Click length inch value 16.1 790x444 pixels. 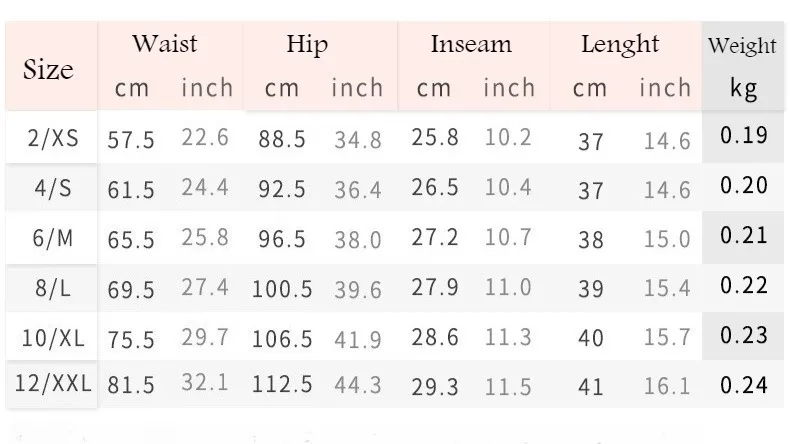667,387
